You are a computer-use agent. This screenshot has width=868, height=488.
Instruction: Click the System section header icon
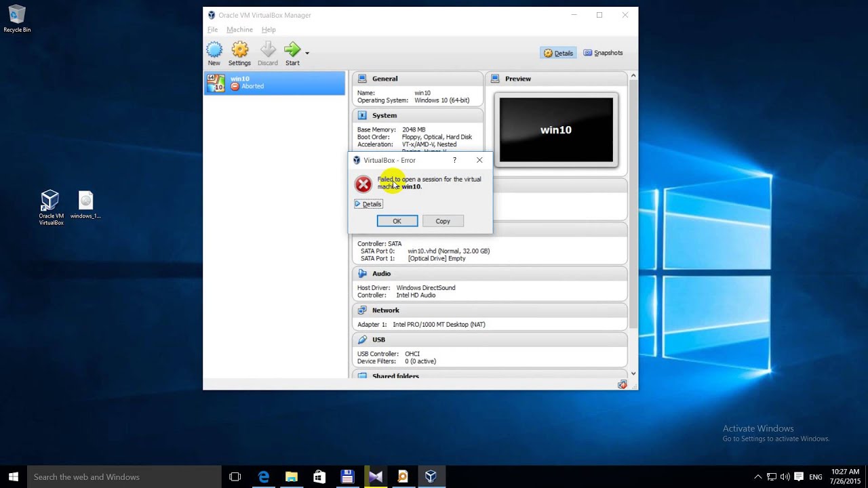point(362,115)
